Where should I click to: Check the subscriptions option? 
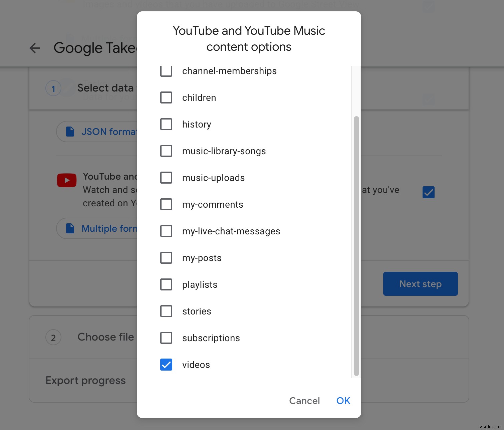[166, 338]
